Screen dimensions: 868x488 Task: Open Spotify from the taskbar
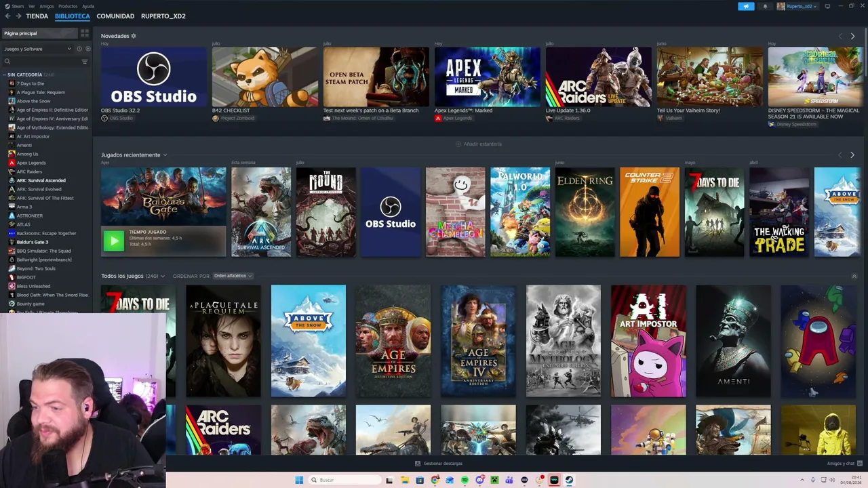(465, 480)
